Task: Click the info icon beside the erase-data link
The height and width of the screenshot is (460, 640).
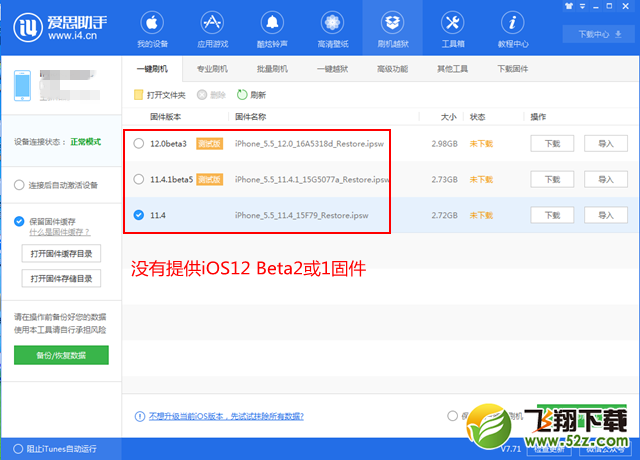Action: tap(140, 416)
